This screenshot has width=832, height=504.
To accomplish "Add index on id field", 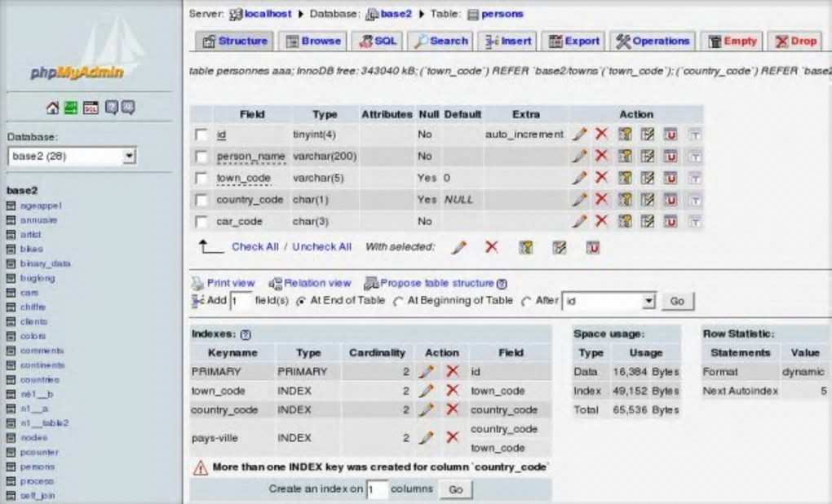I will pos(648,135).
